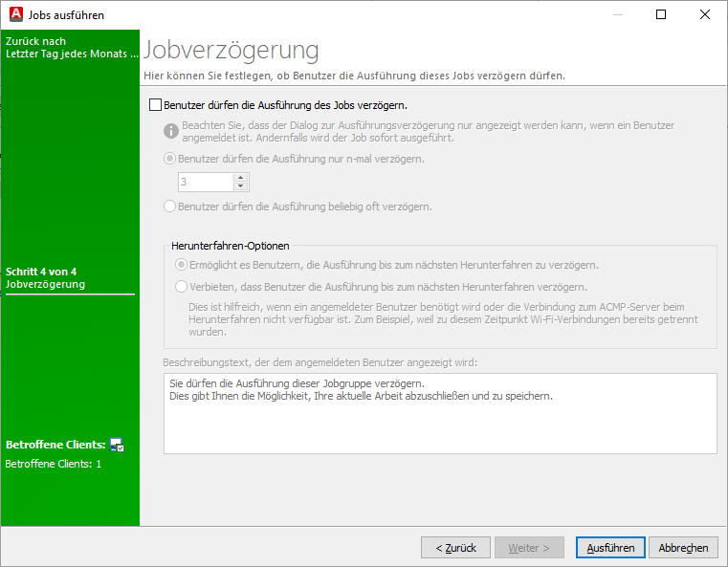Click into the delay count field showing 3
This screenshot has width=728, height=567.
click(206, 182)
